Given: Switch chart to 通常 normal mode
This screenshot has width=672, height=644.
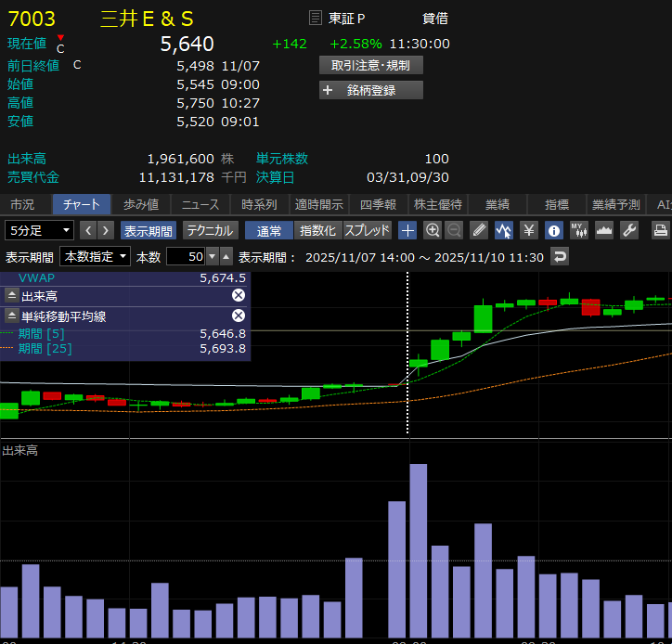Looking at the screenshot, I should [269, 230].
